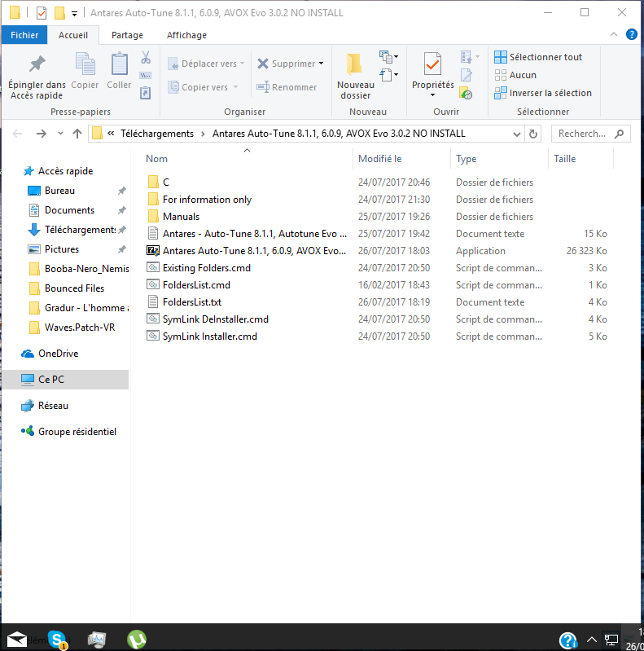Open Pictures in the sidebar
Screen dimensions: 644x651
click(x=61, y=249)
